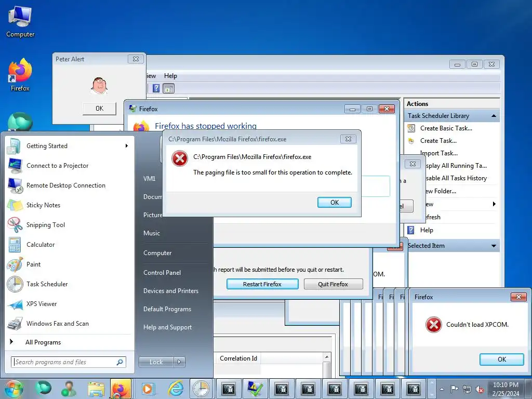Open Sticky Notes from its icon

pyautogui.click(x=15, y=205)
